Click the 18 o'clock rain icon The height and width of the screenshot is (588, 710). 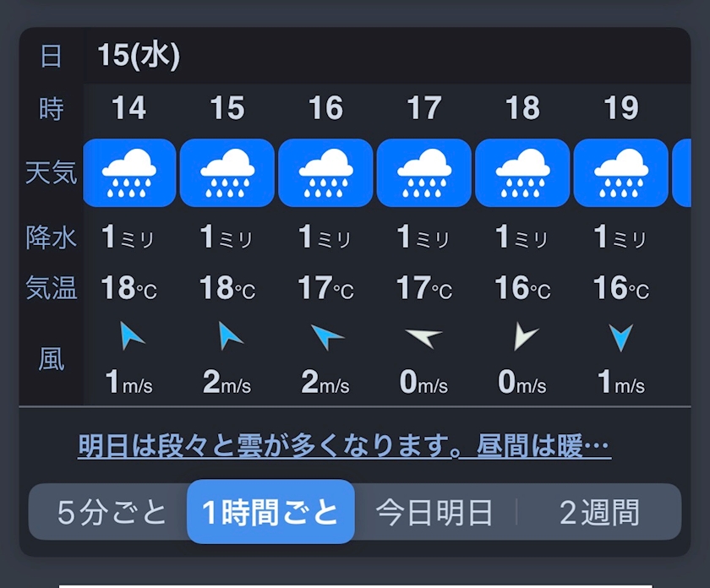point(522,173)
